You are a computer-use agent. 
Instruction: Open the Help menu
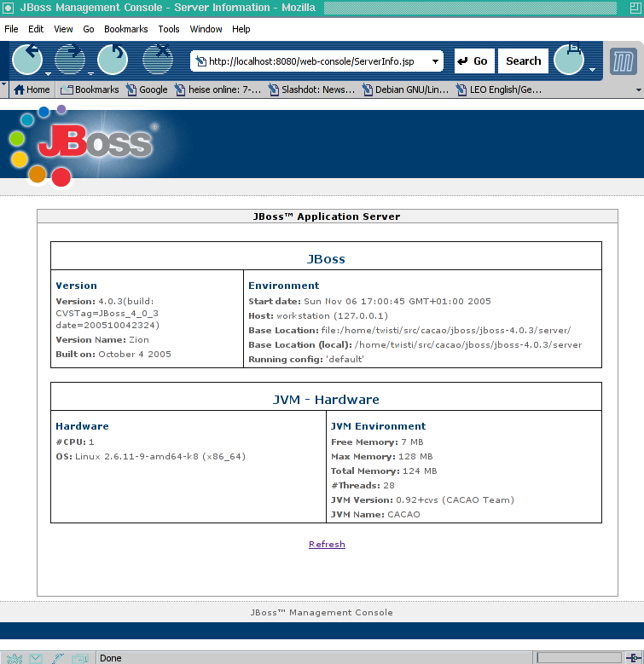(x=241, y=29)
